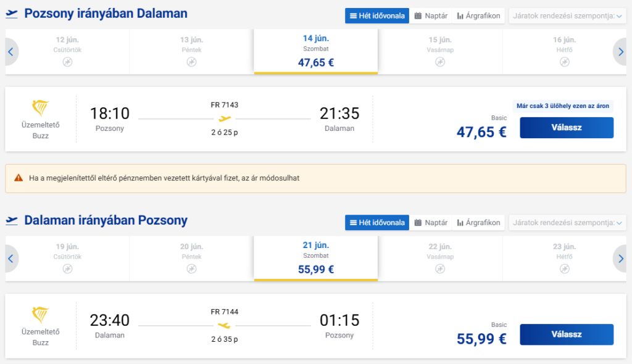This screenshot has width=632, height=364.
Task: Select the 21 jún. Szombat date card
Action: (x=315, y=258)
